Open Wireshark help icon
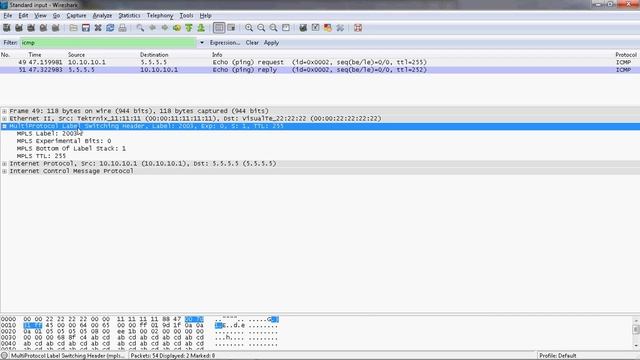This screenshot has height=360, width=640. [358, 28]
